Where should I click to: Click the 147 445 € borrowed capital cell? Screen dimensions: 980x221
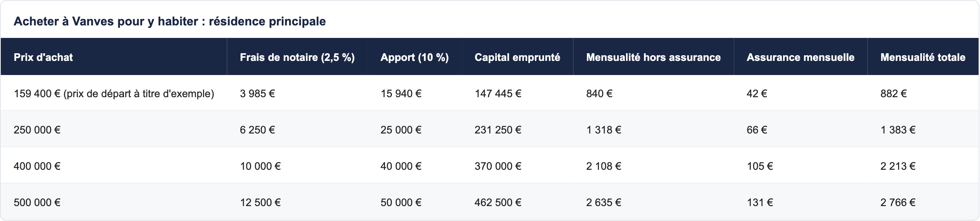[x=517, y=93]
